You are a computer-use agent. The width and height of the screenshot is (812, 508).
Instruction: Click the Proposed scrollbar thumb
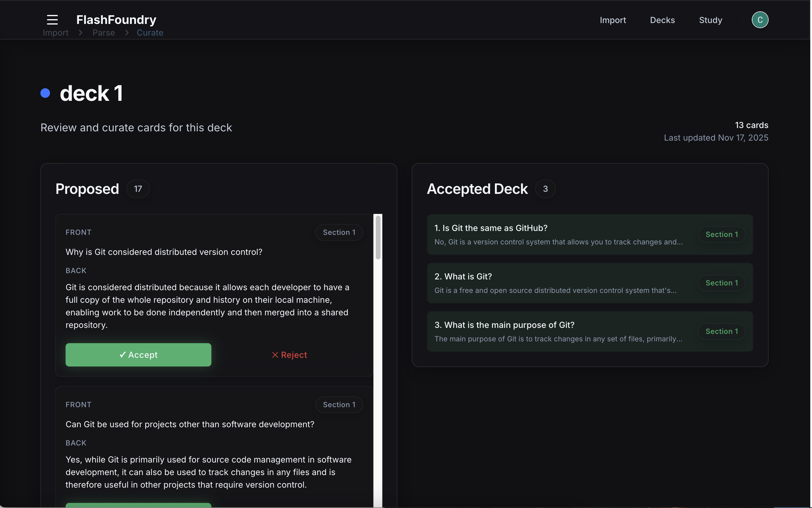(x=378, y=238)
